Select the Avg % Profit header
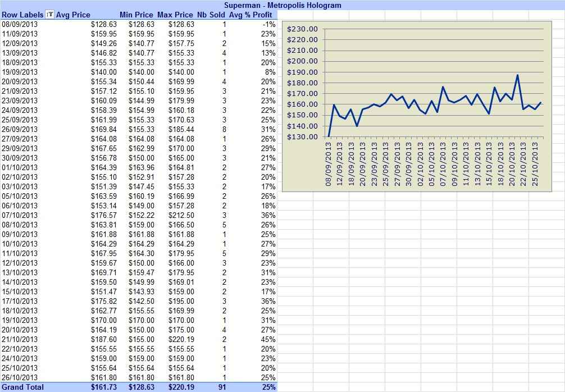This screenshot has width=565, height=392. point(251,15)
